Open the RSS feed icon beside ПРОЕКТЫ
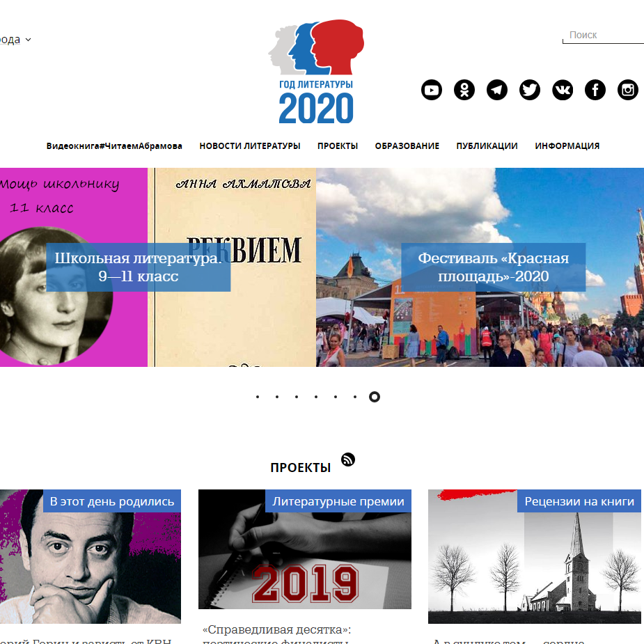The height and width of the screenshot is (644, 644). click(x=348, y=460)
